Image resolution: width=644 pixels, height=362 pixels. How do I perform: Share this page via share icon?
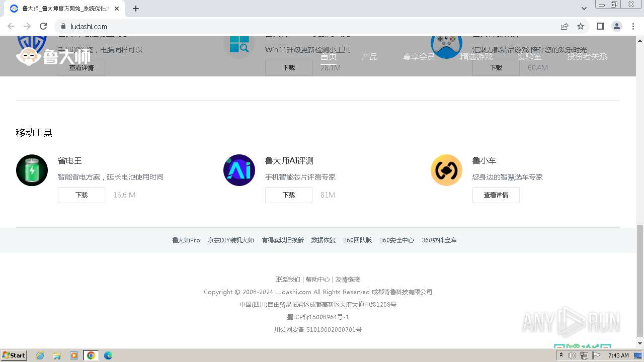[565, 26]
